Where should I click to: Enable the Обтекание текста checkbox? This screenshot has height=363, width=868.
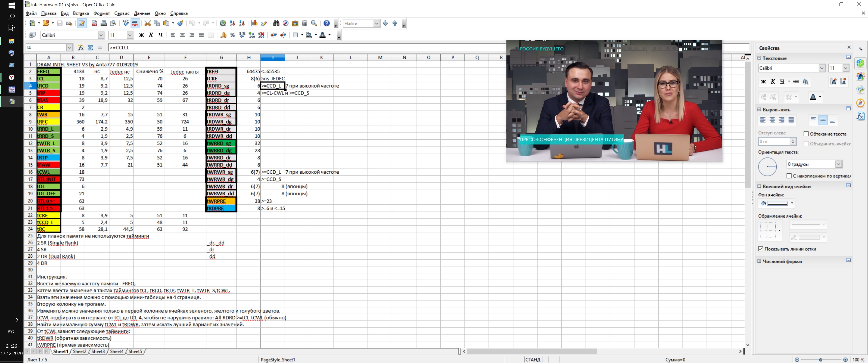click(806, 134)
